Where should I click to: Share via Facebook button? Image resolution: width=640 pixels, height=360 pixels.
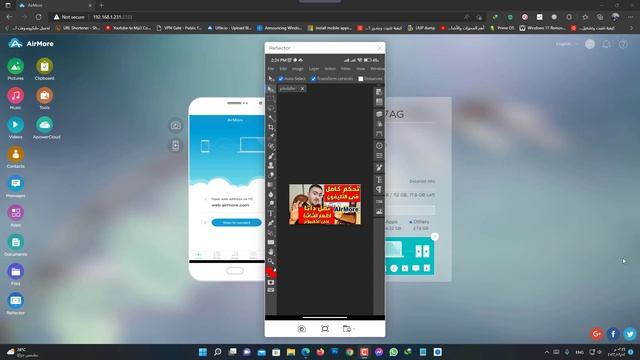pos(613,334)
